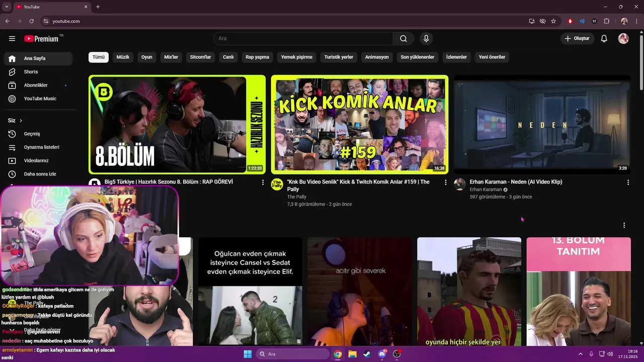Open Erhan Karaman channel name link

486,190
